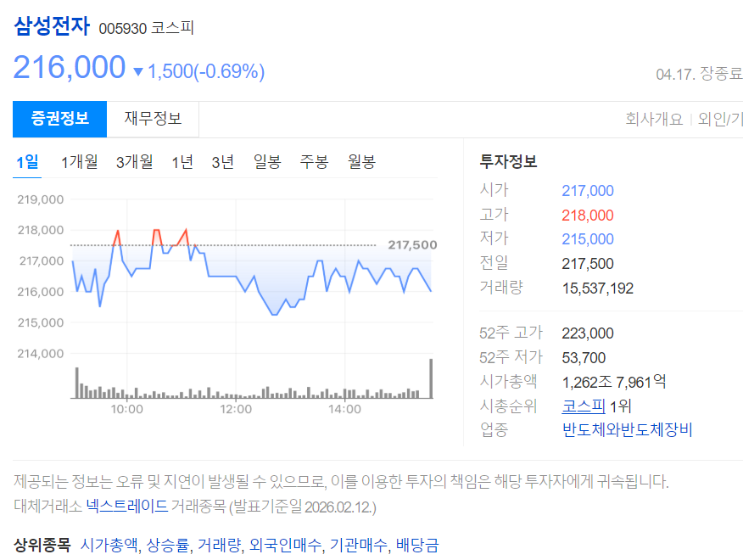
Task: Open the 배당금 top stocks link
Action: point(417,545)
